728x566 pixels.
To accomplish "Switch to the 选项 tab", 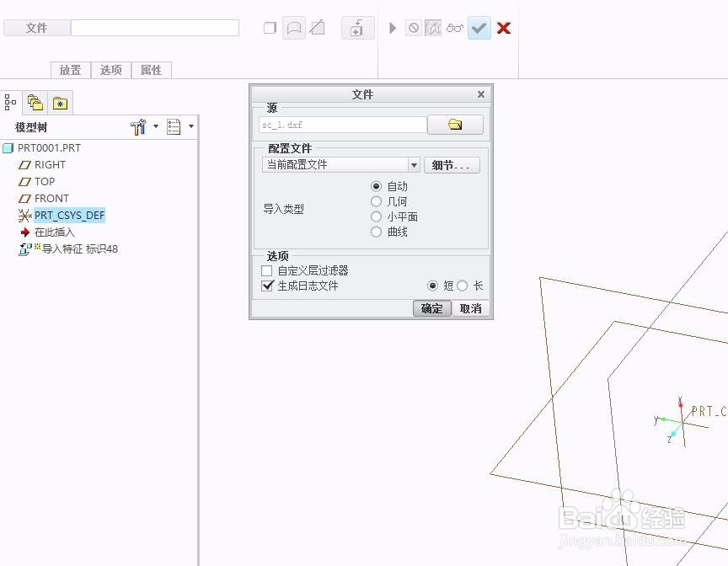I will coord(110,70).
